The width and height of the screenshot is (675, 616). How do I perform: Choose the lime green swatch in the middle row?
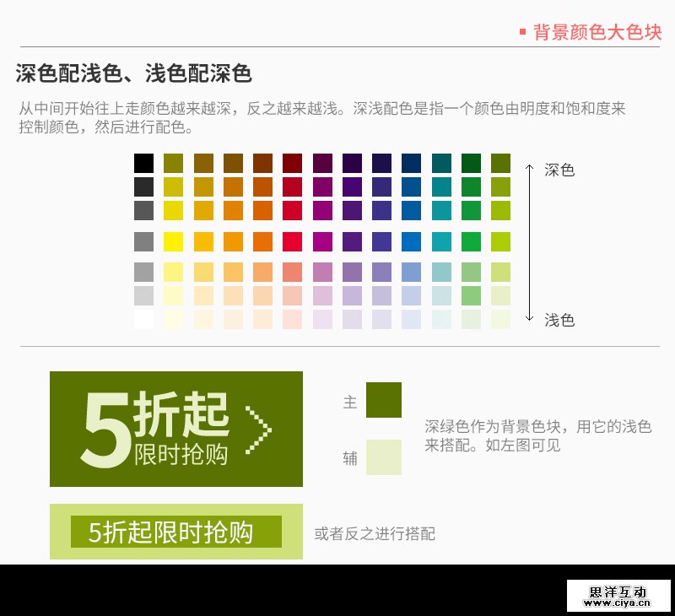coord(500,241)
